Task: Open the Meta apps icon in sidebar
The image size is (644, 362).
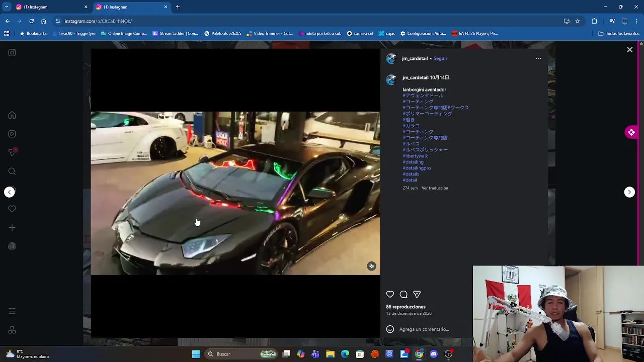Action: (12, 330)
